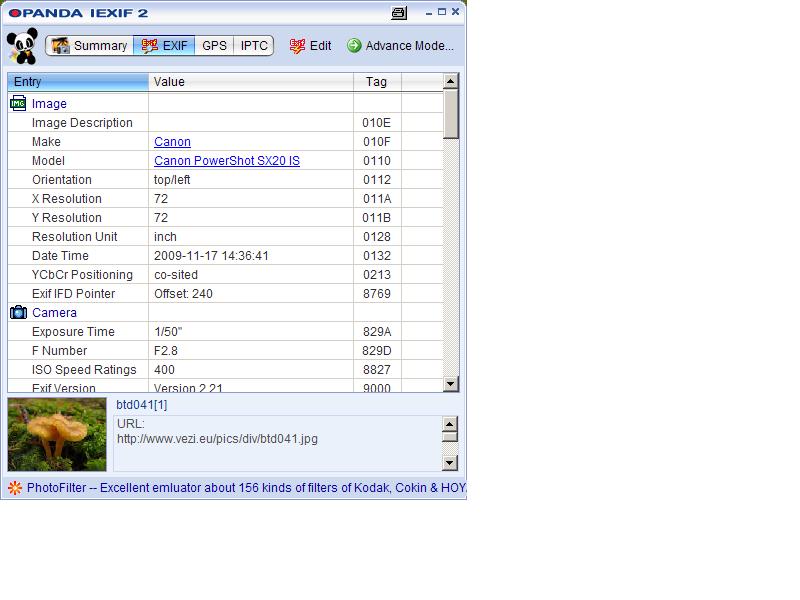Image resolution: width=800 pixels, height=600 pixels.
Task: Click the Image section icon in table
Action: pyautogui.click(x=18, y=103)
